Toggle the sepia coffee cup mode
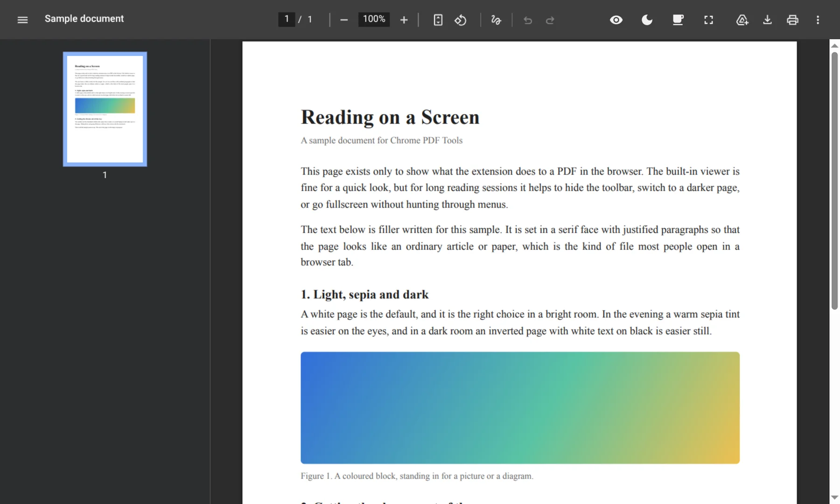 pyautogui.click(x=678, y=20)
